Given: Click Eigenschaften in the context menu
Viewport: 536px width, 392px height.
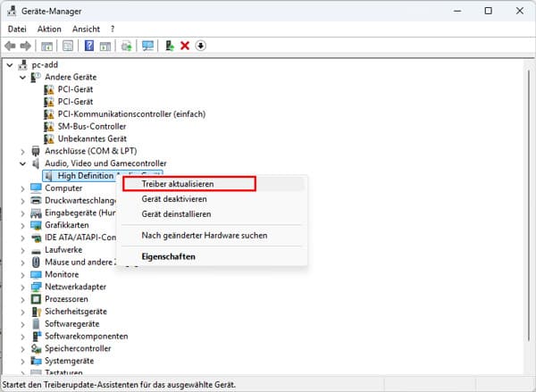Looking at the screenshot, I should 168,257.
